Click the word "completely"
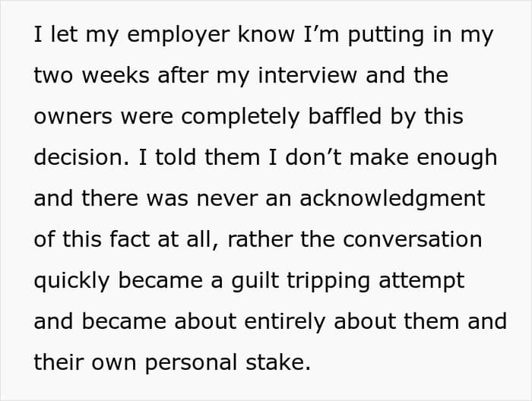This screenshot has width=532, height=401. [240, 117]
